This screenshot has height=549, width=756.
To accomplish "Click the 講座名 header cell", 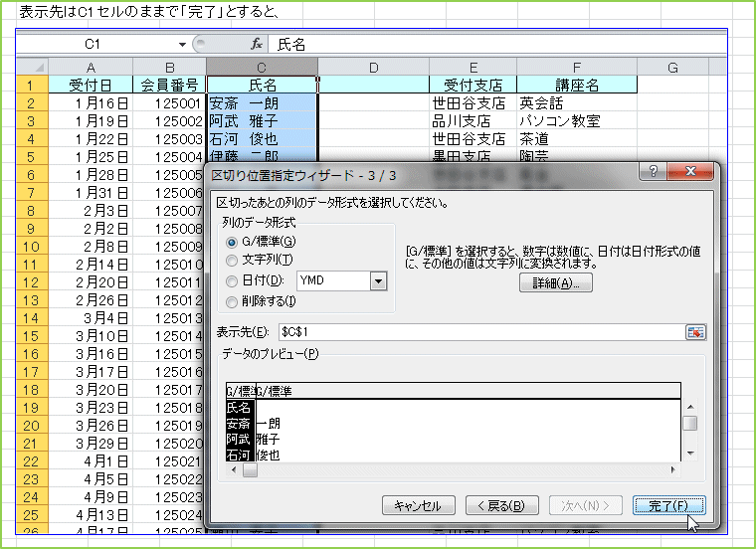I will [x=577, y=86].
